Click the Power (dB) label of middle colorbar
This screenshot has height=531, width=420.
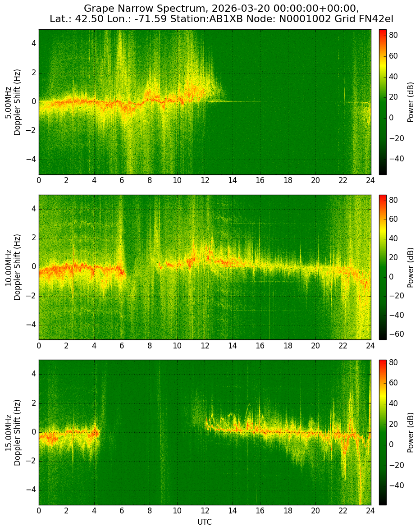tap(411, 267)
